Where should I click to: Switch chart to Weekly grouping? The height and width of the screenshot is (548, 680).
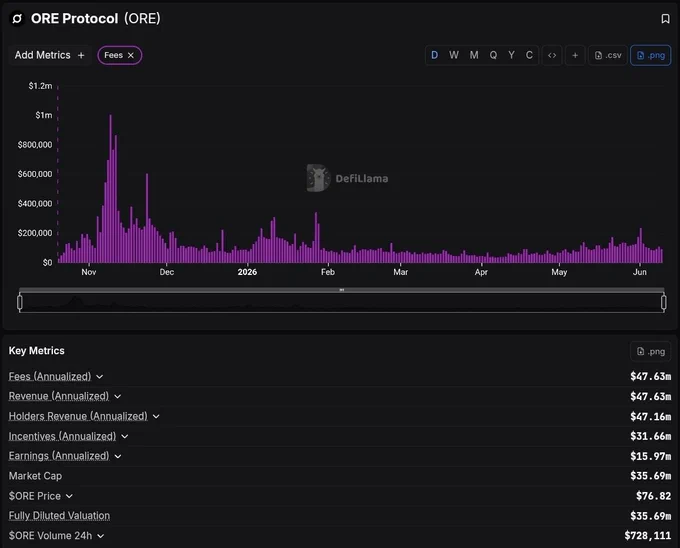click(x=454, y=55)
